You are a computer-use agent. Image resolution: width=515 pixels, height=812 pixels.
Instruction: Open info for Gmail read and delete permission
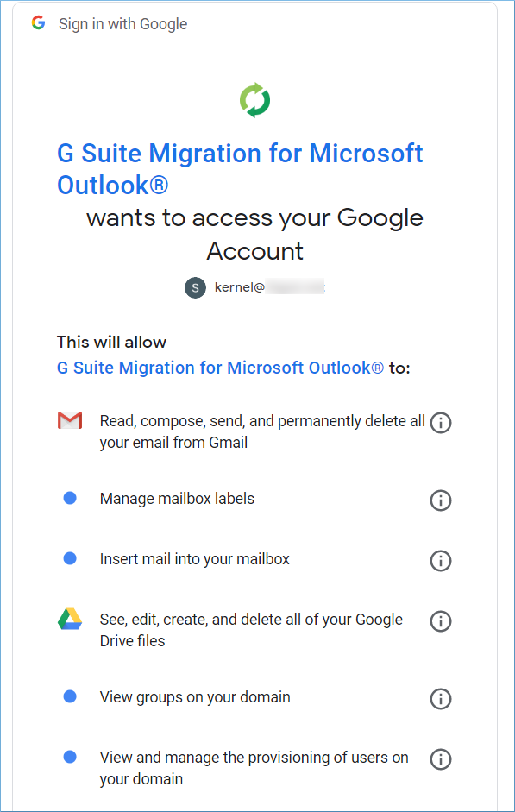441,423
